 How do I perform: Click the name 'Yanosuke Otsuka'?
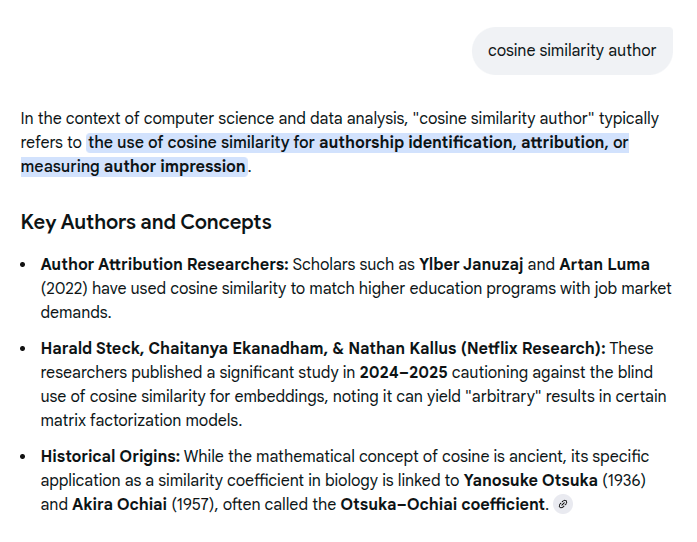tap(531, 480)
